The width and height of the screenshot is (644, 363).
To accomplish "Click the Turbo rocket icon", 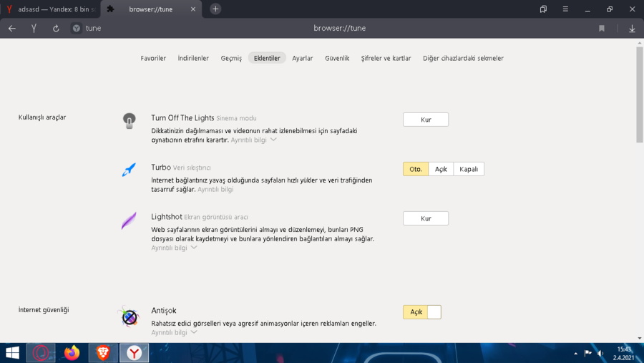I will (129, 170).
